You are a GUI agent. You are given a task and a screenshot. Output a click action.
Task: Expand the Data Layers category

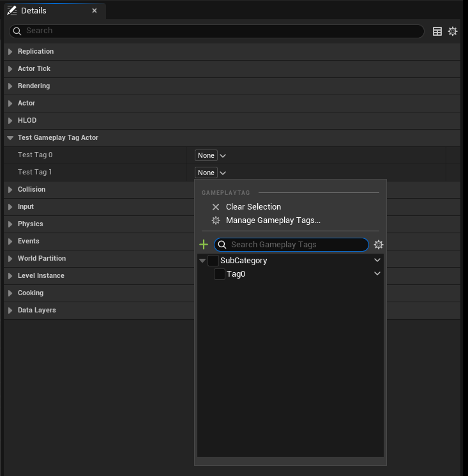(x=10, y=311)
